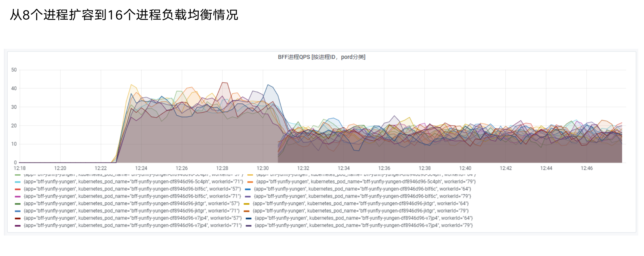Click dark purple swatch for v7jp4 workerId 79

[x=249, y=225]
